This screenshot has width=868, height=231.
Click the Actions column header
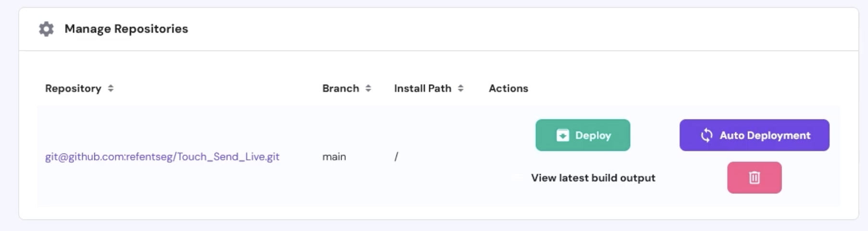(508, 89)
